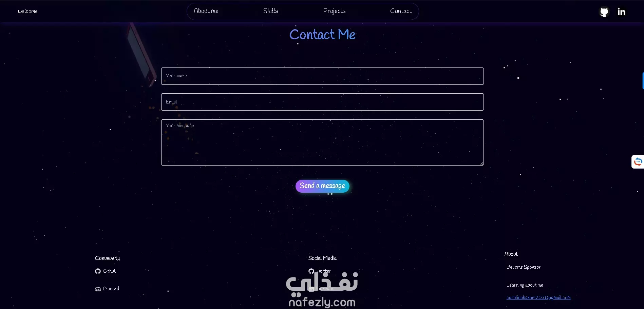Click the carolinekaram2020 email link
Image resolution: width=644 pixels, height=309 pixels.
pyautogui.click(x=538, y=298)
